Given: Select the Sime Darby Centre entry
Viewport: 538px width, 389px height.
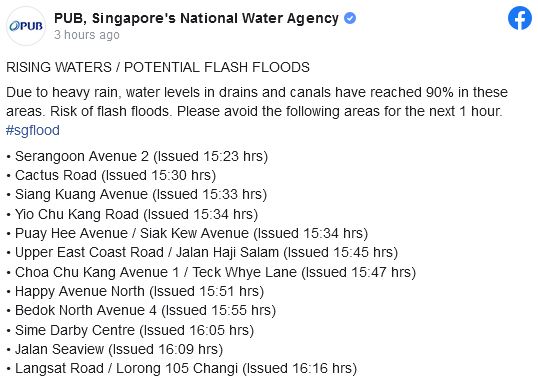Looking at the screenshot, I should (130, 330).
